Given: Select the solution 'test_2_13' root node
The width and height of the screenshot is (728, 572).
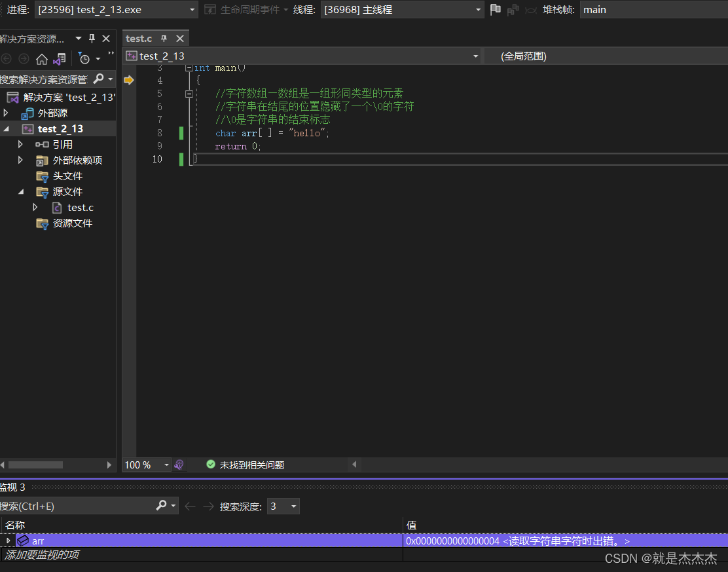Looking at the screenshot, I should 69,98.
